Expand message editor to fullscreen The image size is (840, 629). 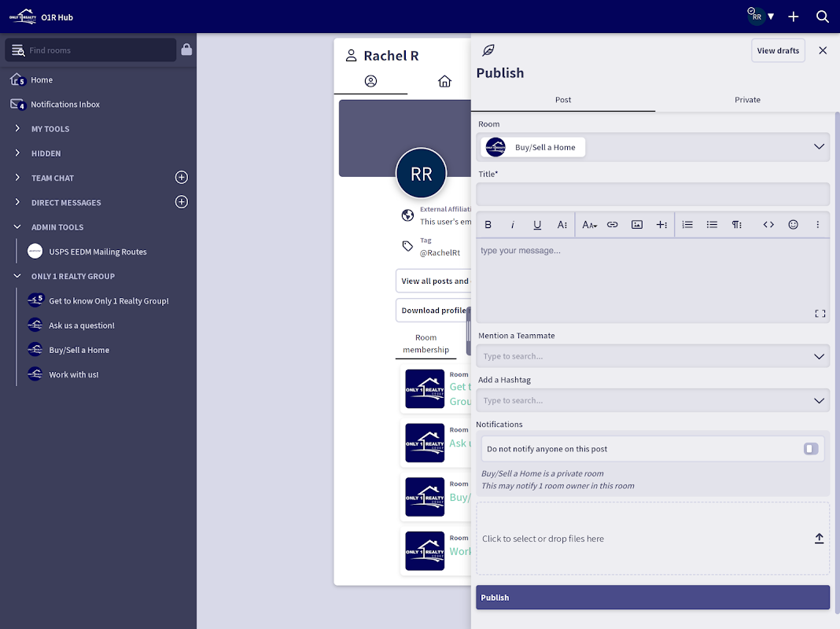click(x=820, y=314)
